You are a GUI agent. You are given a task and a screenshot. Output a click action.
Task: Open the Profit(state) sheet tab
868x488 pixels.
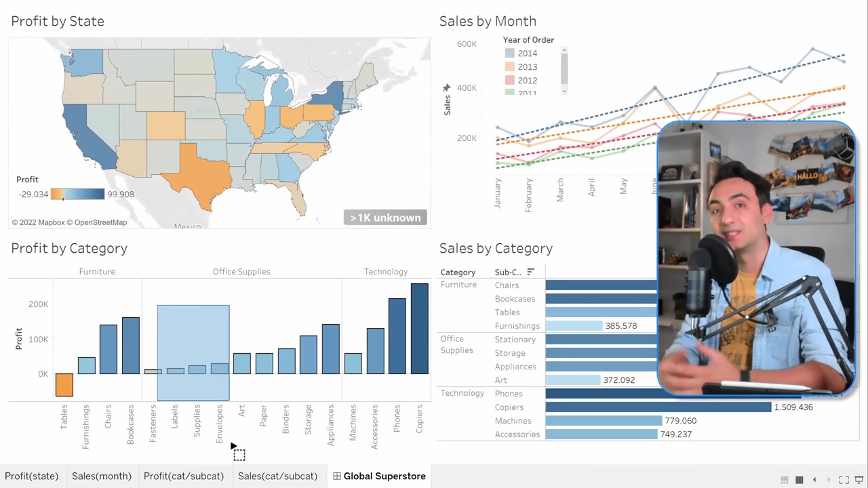point(32,476)
